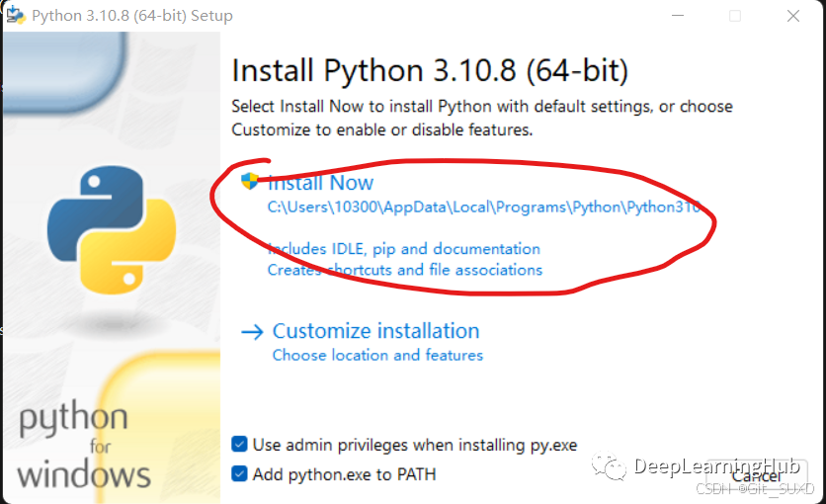Click 'Choose location and features' text
The width and height of the screenshot is (826, 504).
[377, 355]
